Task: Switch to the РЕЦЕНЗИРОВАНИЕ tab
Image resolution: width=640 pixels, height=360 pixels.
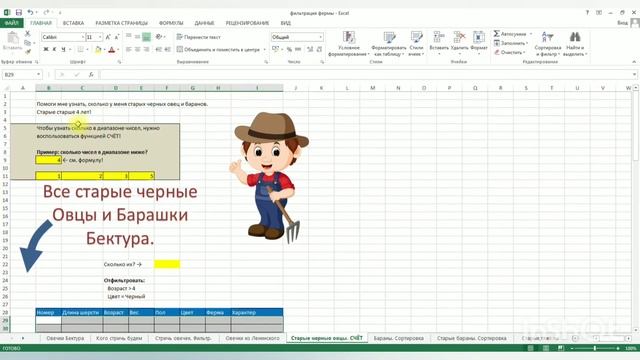Action: point(247,23)
